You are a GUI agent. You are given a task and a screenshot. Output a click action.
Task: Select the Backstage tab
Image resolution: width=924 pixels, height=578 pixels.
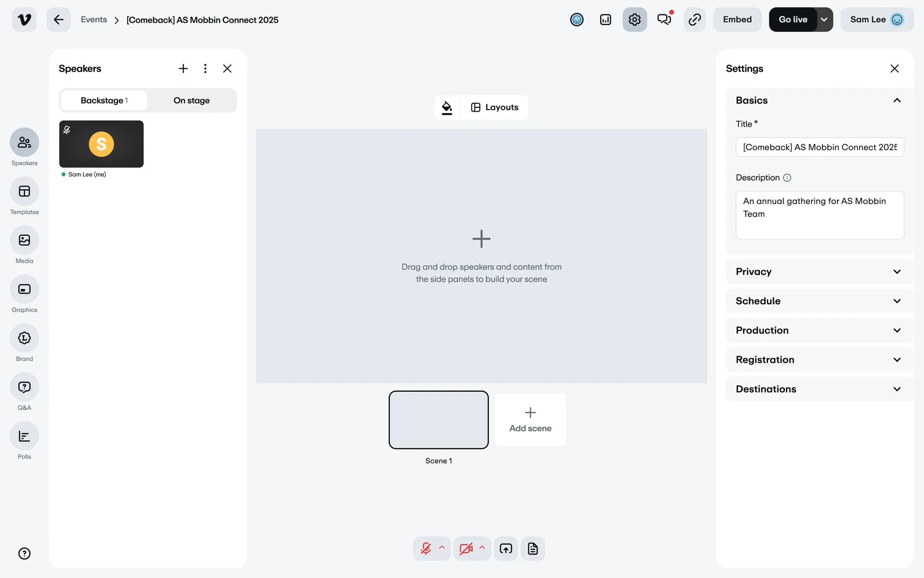[104, 101]
